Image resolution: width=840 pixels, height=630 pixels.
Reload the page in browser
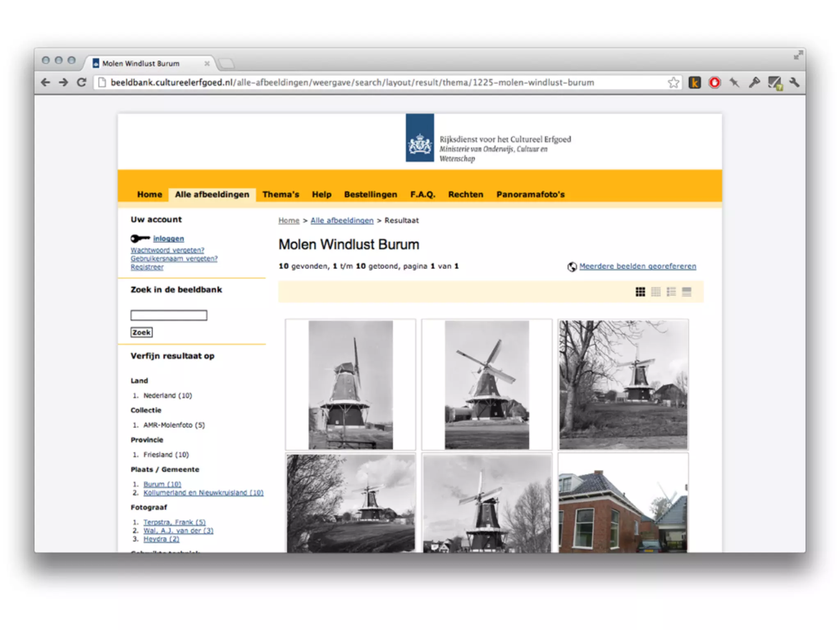pos(82,82)
